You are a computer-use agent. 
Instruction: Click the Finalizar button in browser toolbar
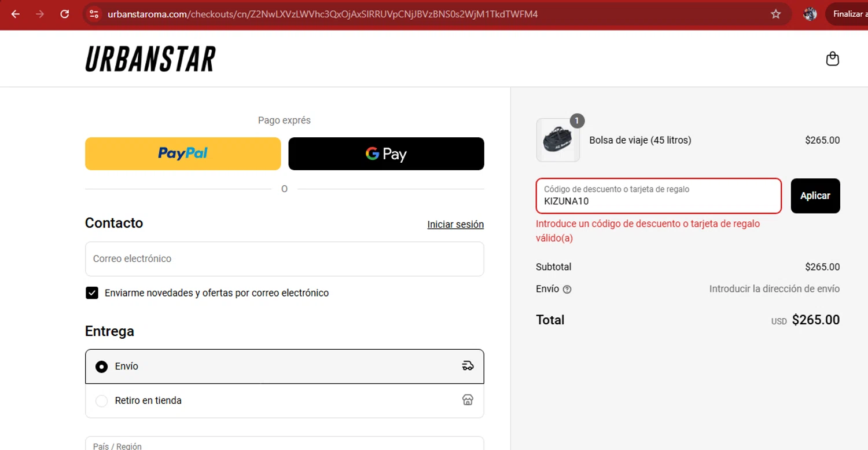[847, 14]
